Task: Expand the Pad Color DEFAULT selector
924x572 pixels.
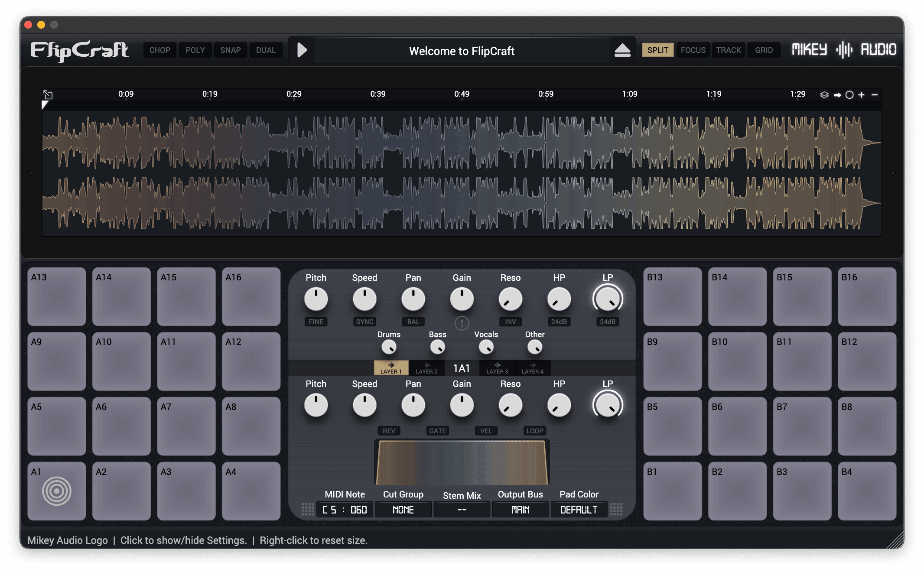Action: (579, 510)
